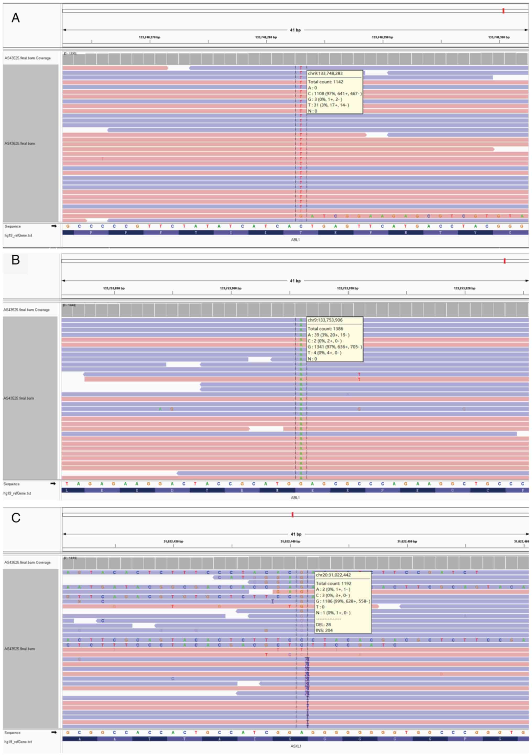Image resolution: width=532 pixels, height=756 pixels.
Task: Click the AS43525.final.bam Coverage track name in panel A
Action: pos(27,58)
